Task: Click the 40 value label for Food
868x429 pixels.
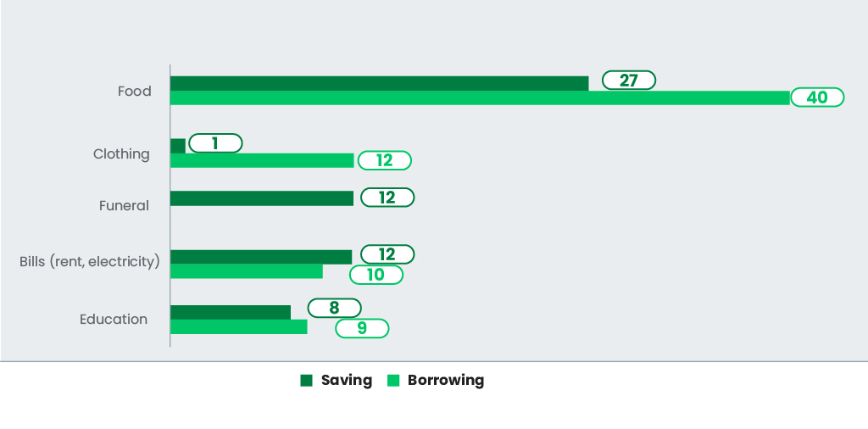Action: point(817,97)
